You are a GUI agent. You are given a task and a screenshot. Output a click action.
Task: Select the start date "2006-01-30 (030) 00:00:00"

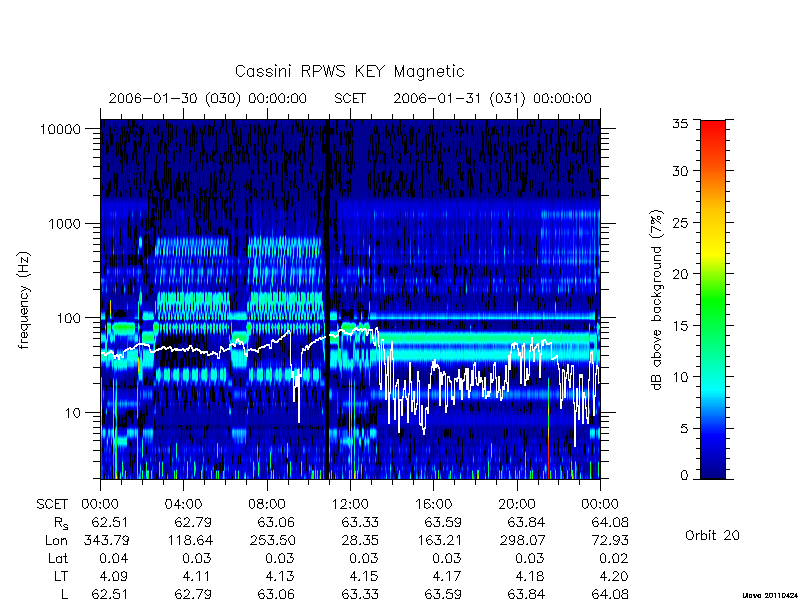208,98
